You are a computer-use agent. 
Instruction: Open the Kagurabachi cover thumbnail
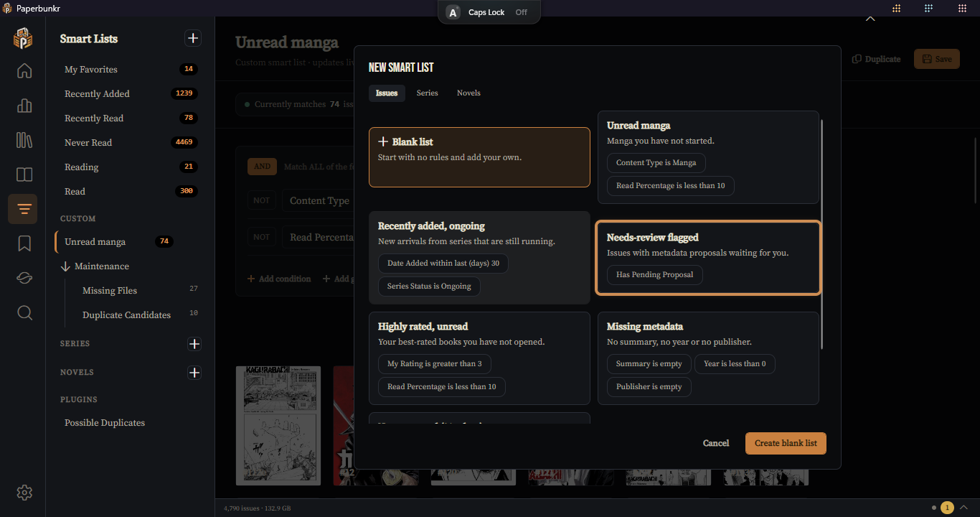[278, 426]
